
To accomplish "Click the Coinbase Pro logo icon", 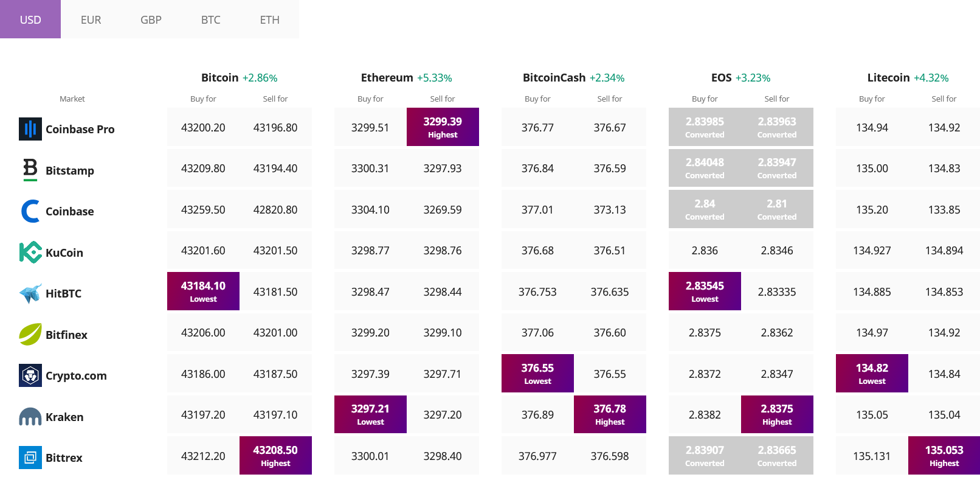I will pos(30,129).
